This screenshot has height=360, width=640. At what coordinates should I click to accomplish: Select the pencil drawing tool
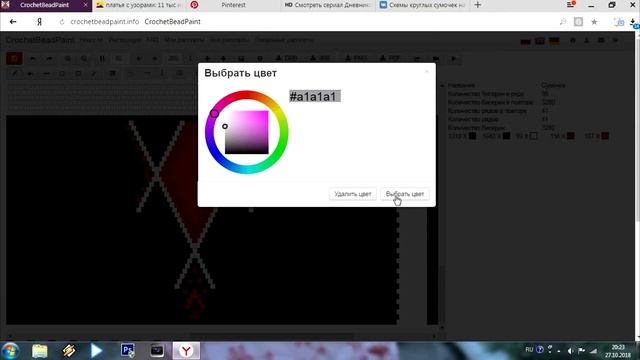click(x=14, y=74)
